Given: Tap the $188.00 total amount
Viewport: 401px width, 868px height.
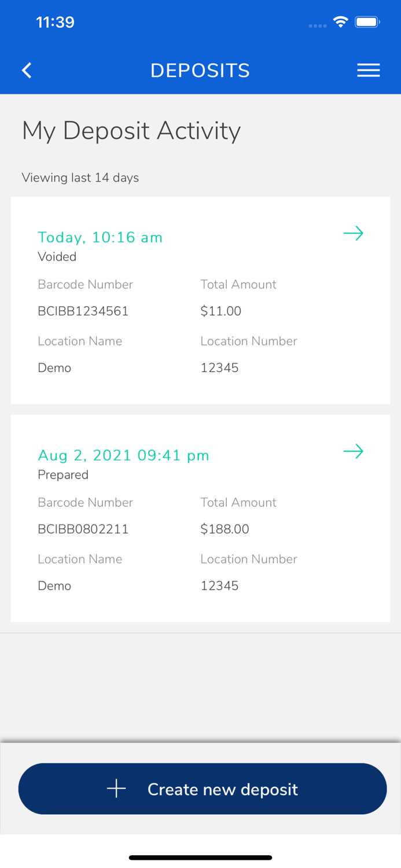Looking at the screenshot, I should (x=225, y=529).
